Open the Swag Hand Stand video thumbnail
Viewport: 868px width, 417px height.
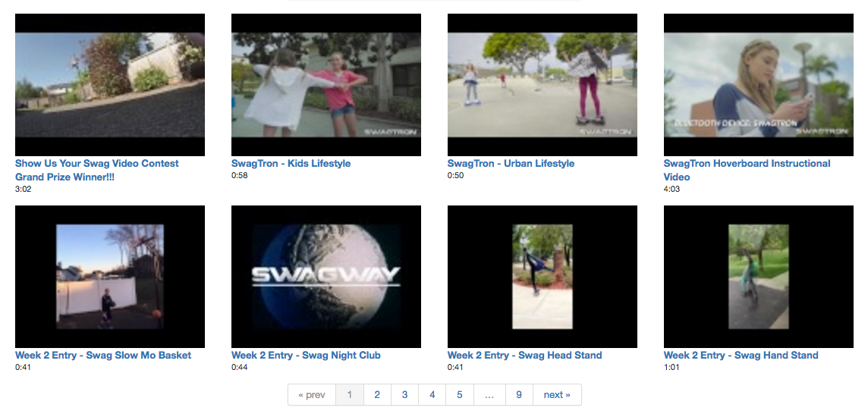759,277
